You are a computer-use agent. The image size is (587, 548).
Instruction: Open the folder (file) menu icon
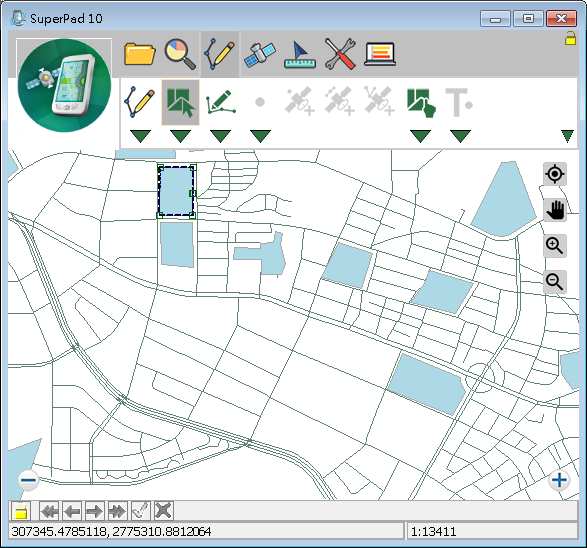click(140, 54)
